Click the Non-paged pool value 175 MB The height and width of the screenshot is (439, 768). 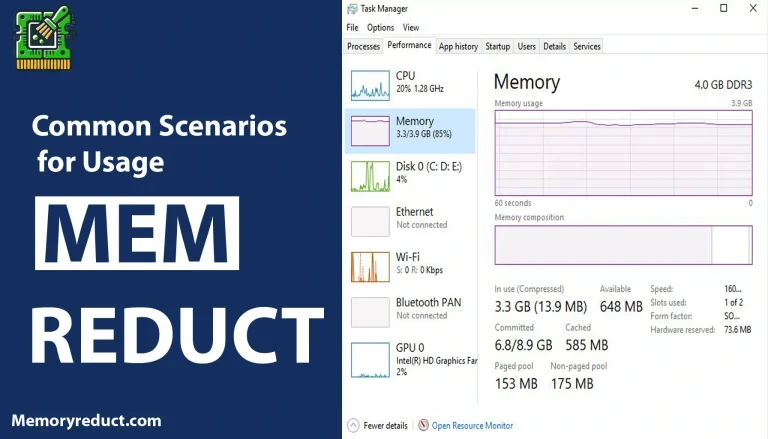pos(572,384)
